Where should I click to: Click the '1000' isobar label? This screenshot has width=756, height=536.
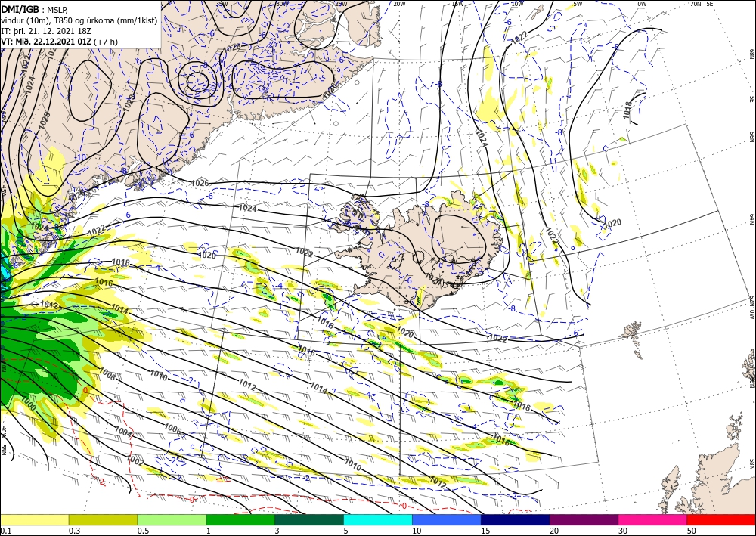29,405
